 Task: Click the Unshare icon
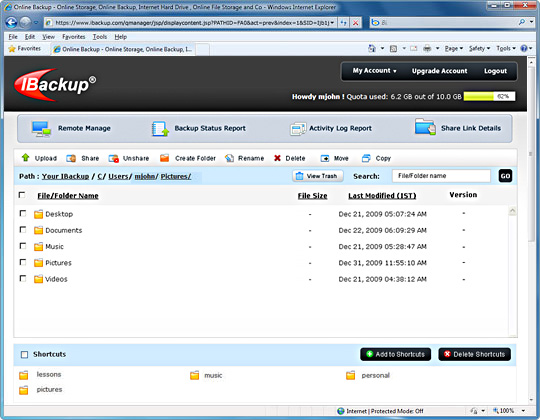click(114, 158)
